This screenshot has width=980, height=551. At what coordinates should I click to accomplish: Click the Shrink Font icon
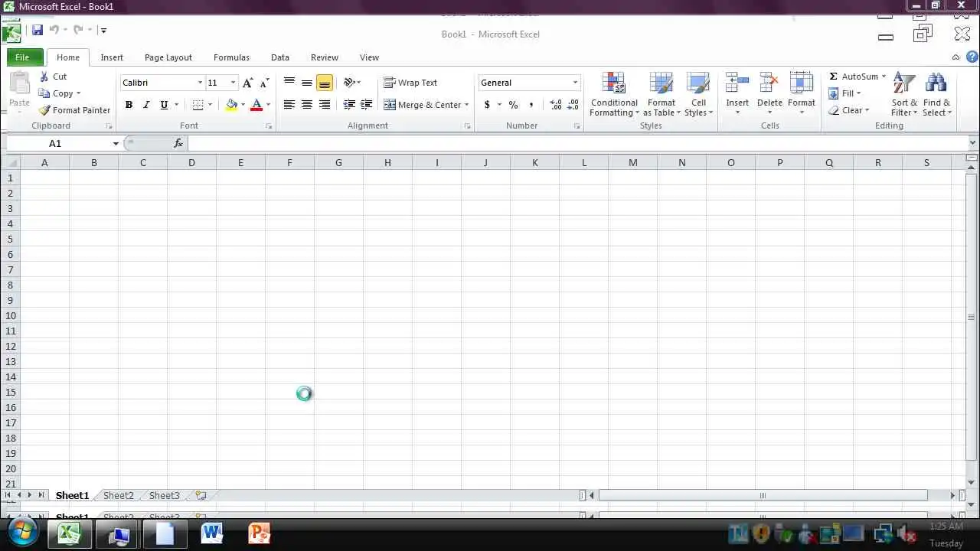click(x=265, y=83)
